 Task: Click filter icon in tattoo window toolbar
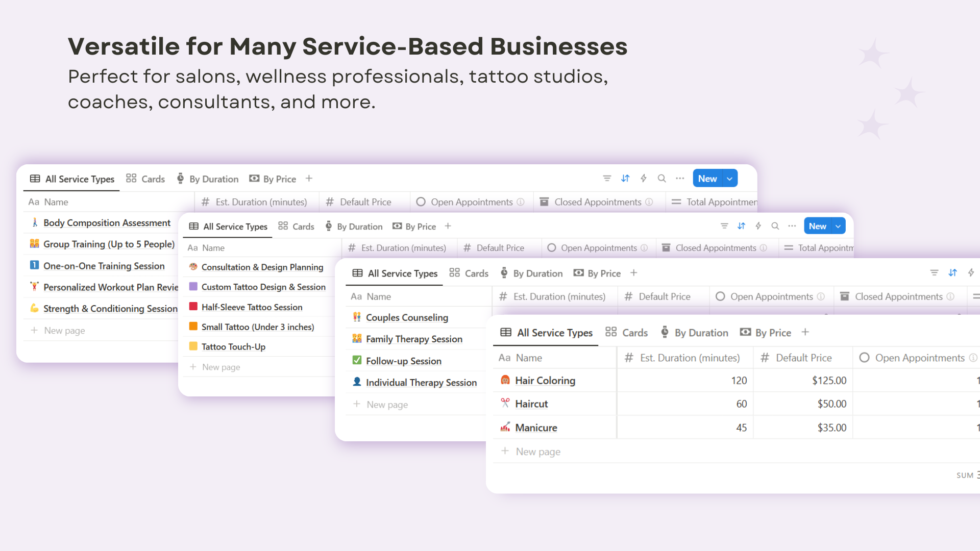724,226
